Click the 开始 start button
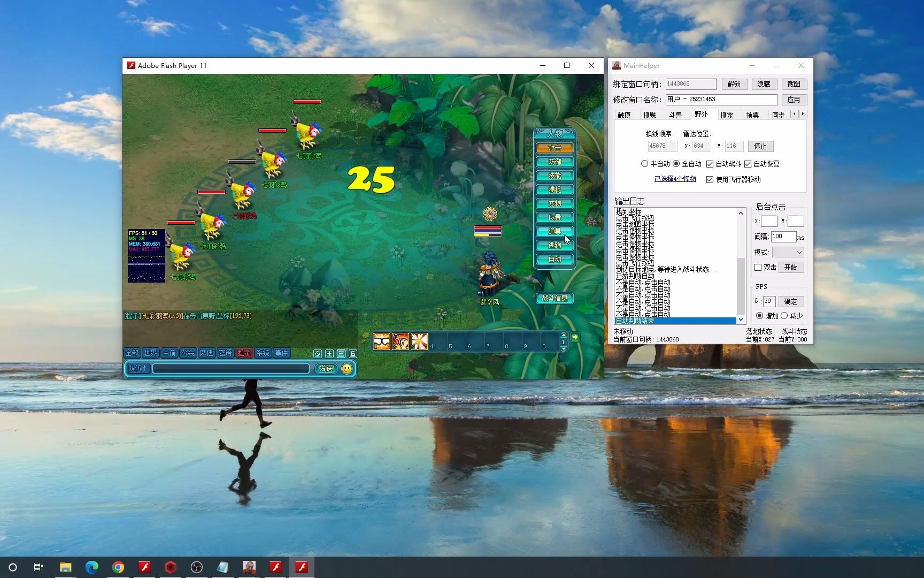 [791, 267]
